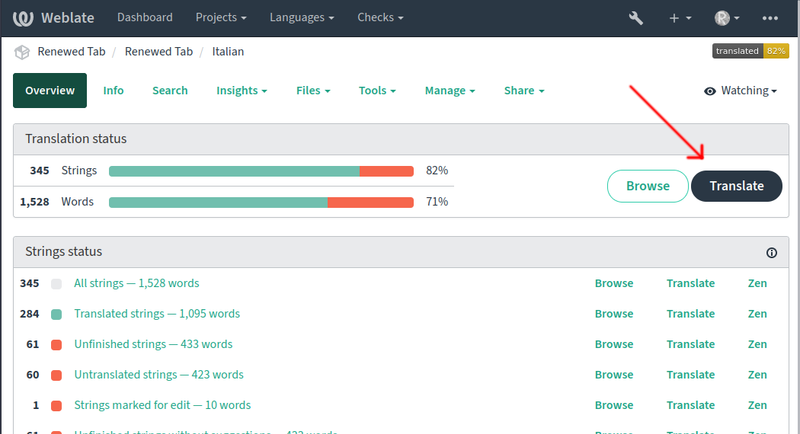Click the gray swatch beside All strings
This screenshot has width=800, height=434.
pos(57,284)
